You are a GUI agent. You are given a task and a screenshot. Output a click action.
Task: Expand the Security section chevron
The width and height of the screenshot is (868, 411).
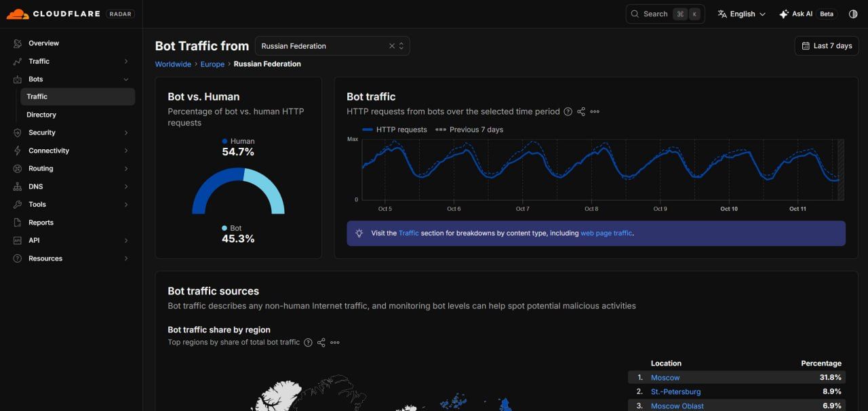coord(126,133)
